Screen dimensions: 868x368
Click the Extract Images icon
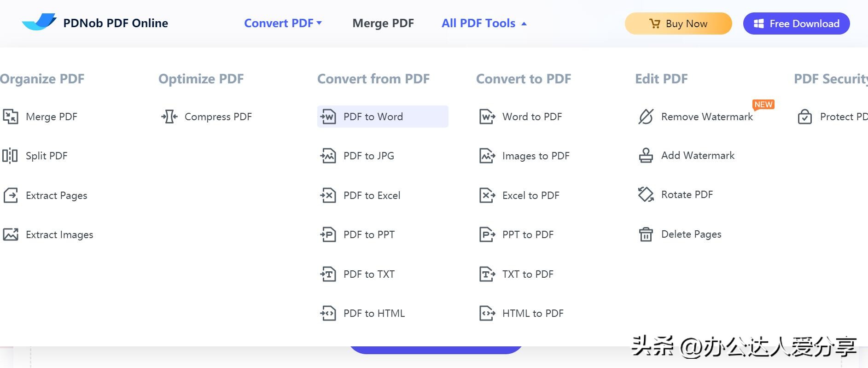(x=10, y=234)
